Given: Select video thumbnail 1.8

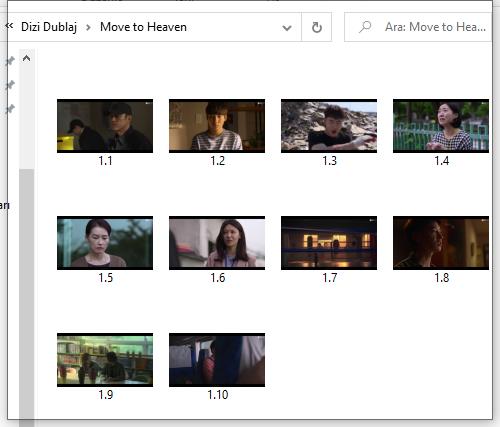Looking at the screenshot, I should (x=441, y=243).
